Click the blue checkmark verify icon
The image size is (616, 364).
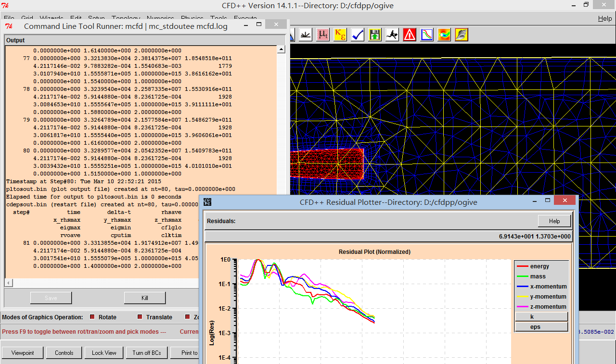coord(358,35)
